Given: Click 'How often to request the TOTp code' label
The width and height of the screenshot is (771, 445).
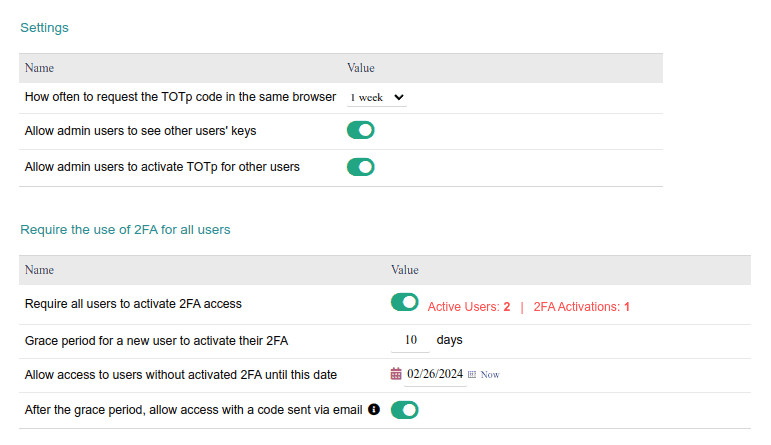Looking at the screenshot, I should [180, 97].
